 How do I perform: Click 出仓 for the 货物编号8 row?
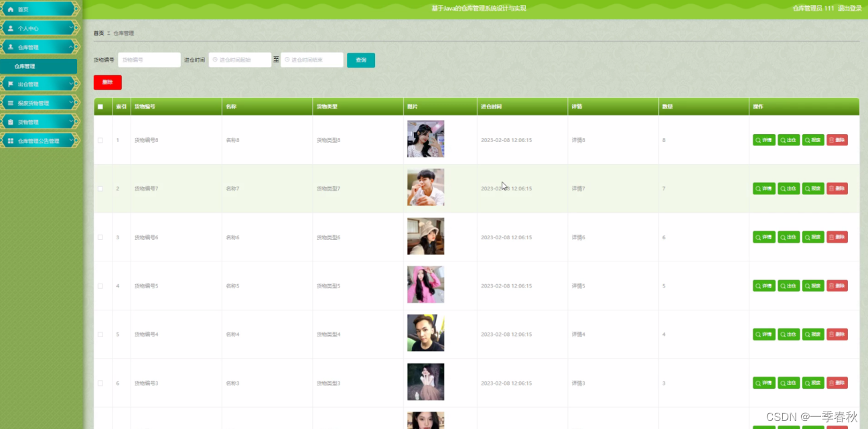788,140
